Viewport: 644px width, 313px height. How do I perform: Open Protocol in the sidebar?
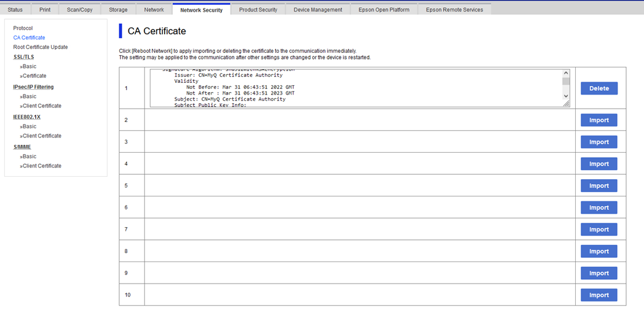(23, 28)
